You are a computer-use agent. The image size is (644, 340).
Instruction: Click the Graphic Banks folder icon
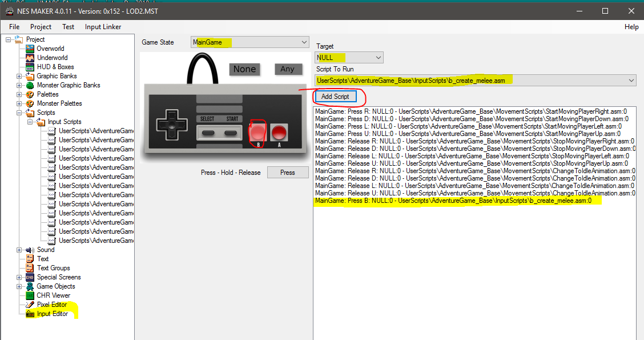click(x=30, y=76)
